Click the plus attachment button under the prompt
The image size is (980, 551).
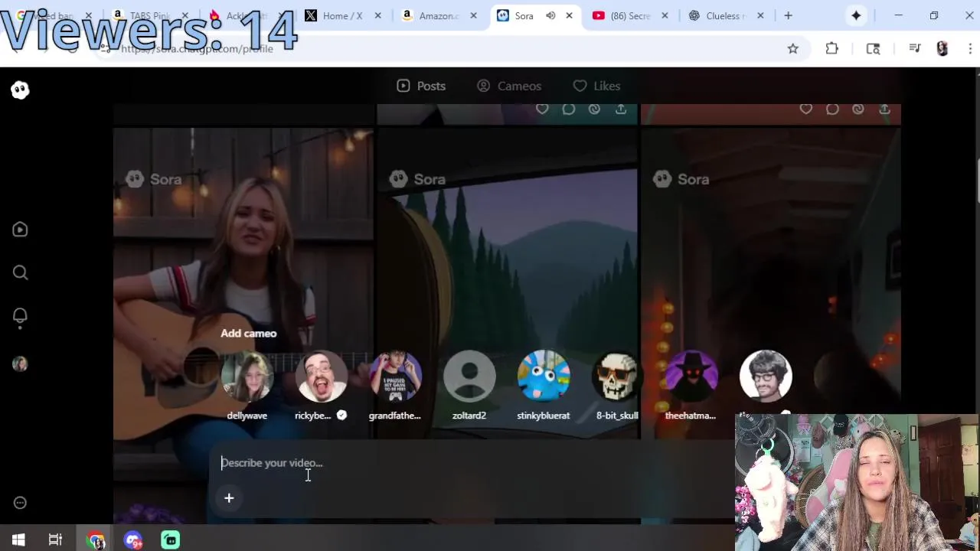tap(229, 498)
